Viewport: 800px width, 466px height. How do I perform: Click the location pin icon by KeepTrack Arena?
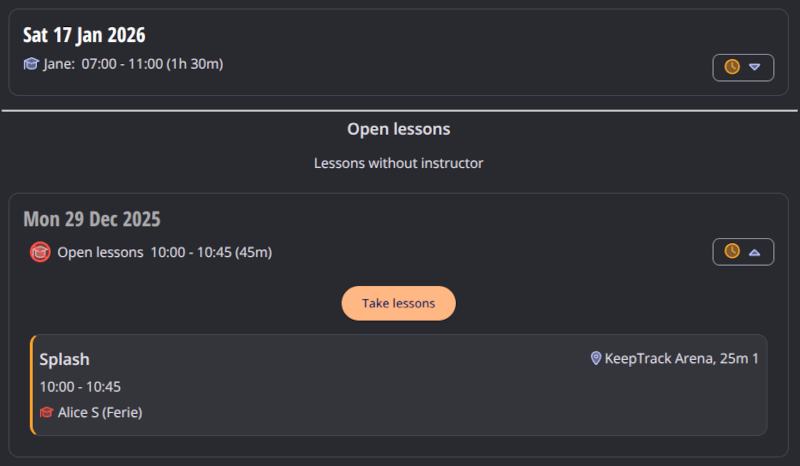click(x=596, y=358)
